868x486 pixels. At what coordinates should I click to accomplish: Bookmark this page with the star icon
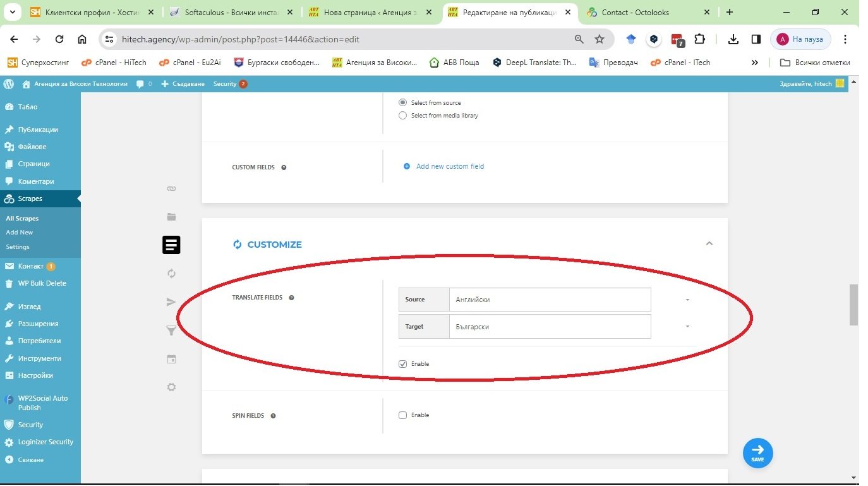pyautogui.click(x=600, y=39)
